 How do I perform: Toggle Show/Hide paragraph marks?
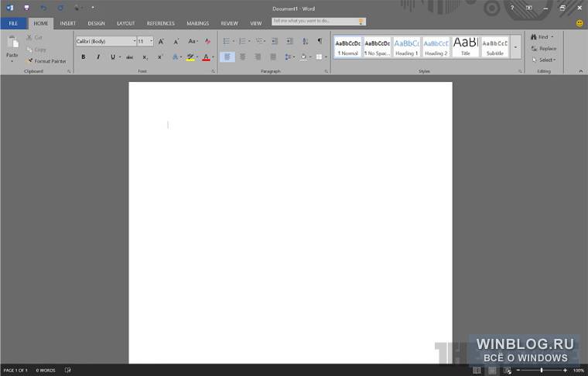[320, 41]
